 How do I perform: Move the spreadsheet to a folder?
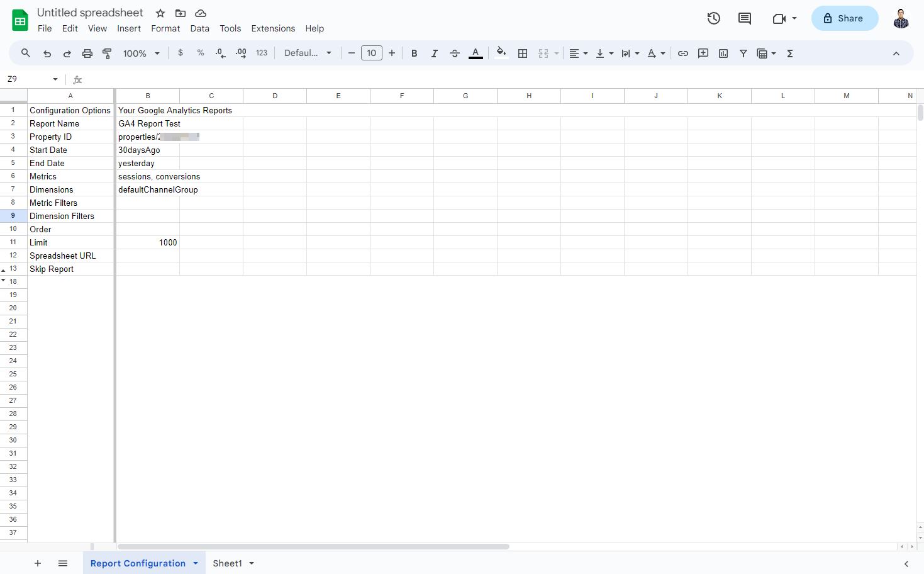(x=181, y=13)
